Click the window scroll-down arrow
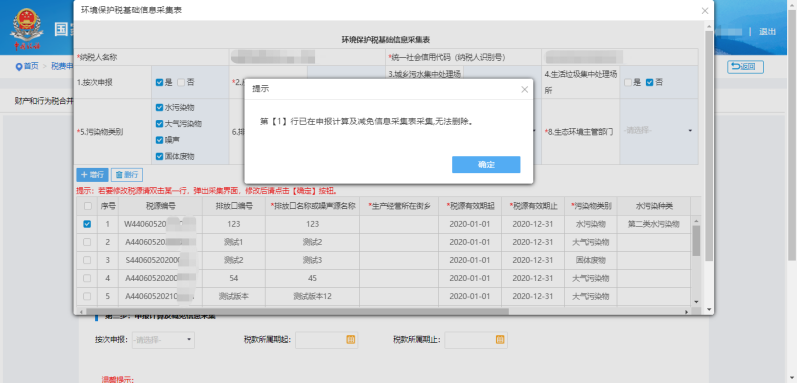Viewport: 797px width, 384px height. (x=709, y=309)
